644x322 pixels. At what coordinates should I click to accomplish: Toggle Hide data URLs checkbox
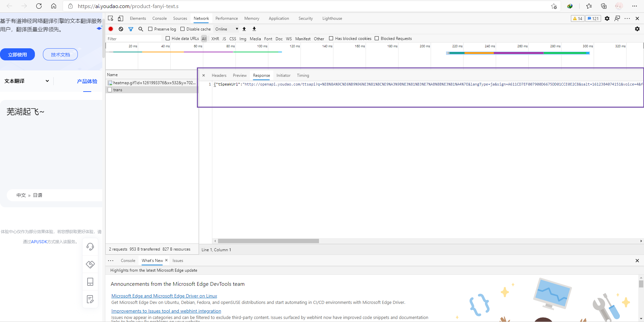pyautogui.click(x=168, y=38)
